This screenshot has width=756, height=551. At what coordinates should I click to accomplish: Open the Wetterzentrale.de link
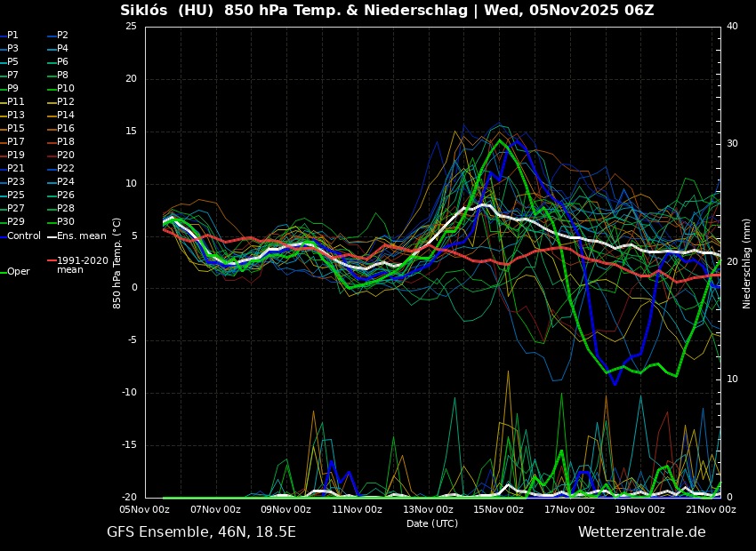(x=641, y=532)
